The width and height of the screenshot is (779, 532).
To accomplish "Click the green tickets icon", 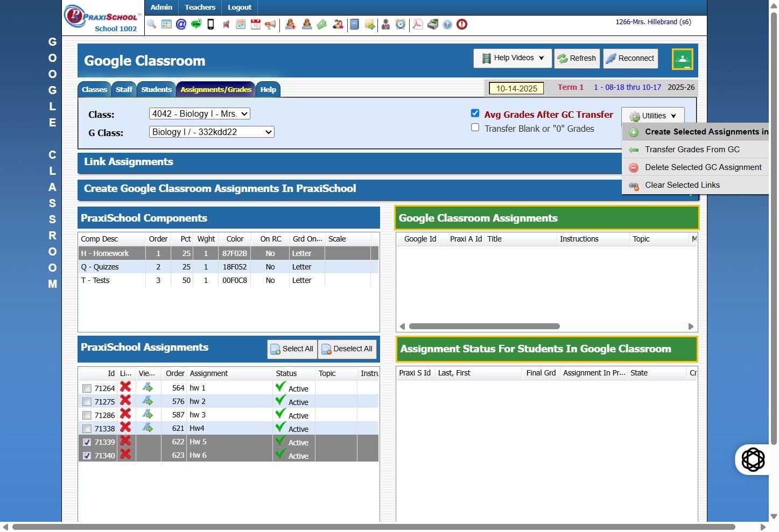I will [x=322, y=24].
